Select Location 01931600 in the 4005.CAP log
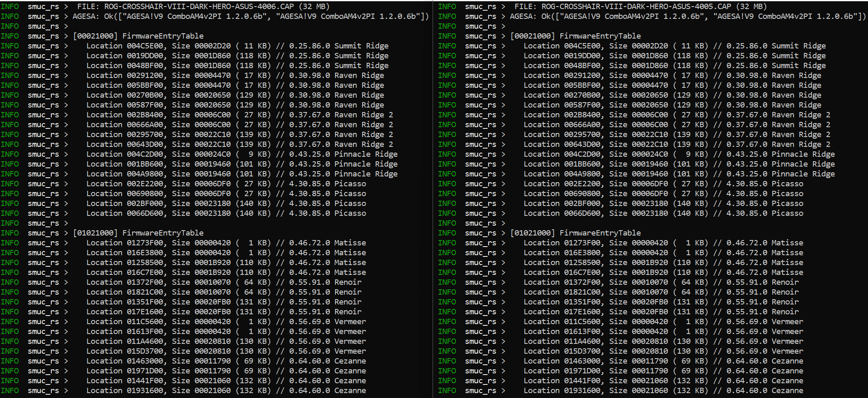Image resolution: width=868 pixels, height=398 pixels. pyautogui.click(x=562, y=391)
